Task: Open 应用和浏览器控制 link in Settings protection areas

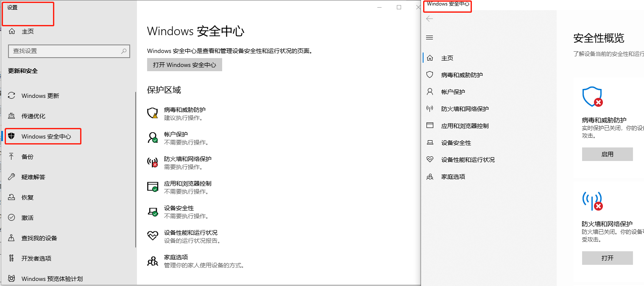Action: tap(187, 183)
